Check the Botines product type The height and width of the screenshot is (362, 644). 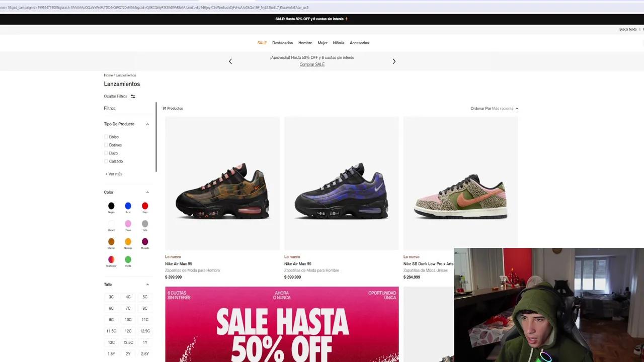pos(106,145)
